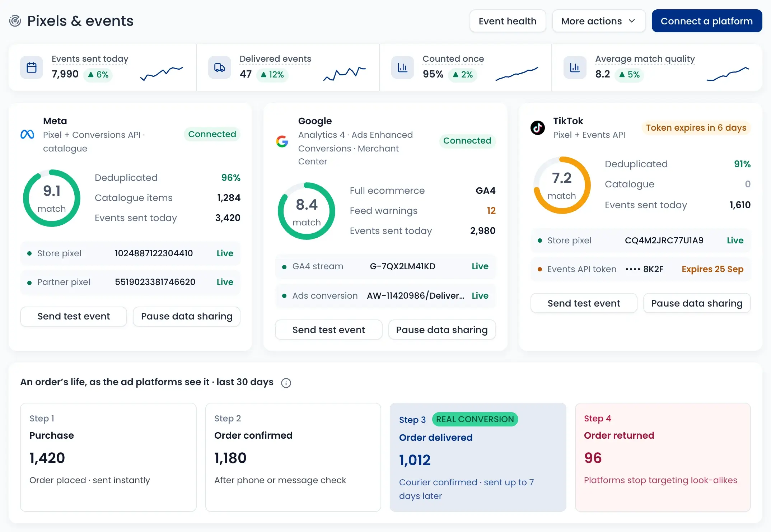The image size is (771, 532).
Task: Click the TikTok logo icon
Action: coord(538,127)
